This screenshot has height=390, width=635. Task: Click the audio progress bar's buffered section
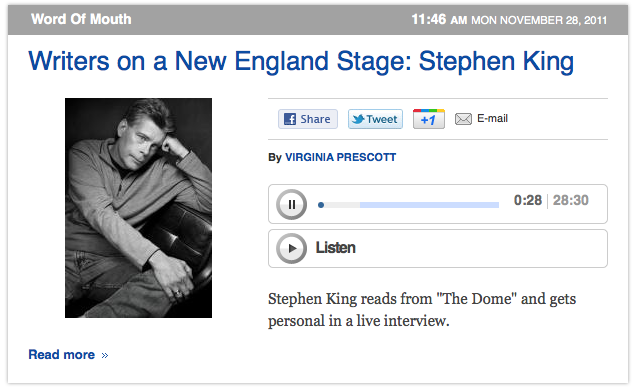[x=429, y=205]
